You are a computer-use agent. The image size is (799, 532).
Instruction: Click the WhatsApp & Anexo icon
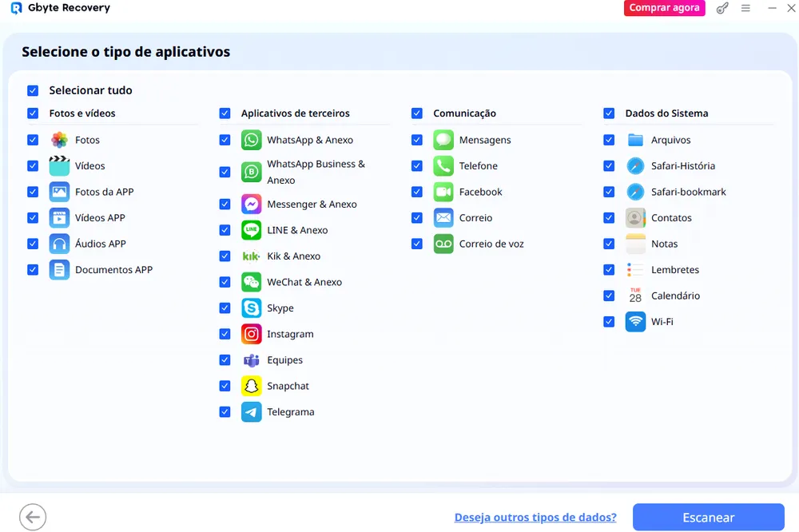252,140
